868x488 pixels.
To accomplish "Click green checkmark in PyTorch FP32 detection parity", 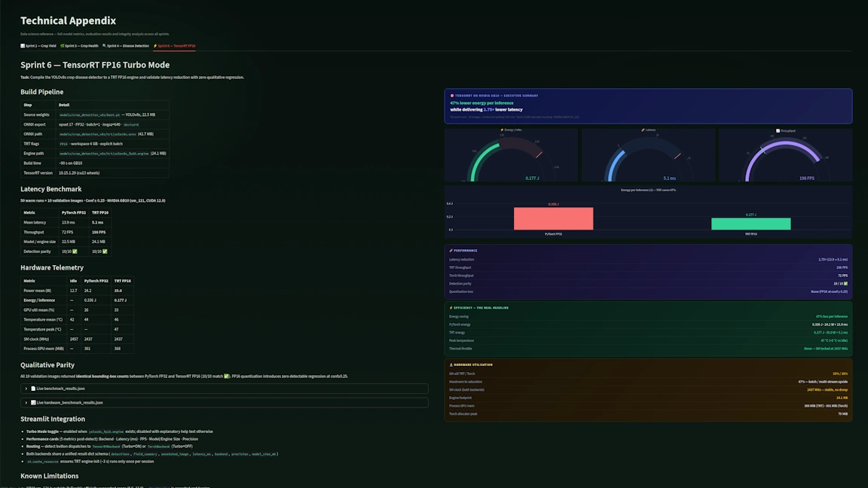I will coord(75,252).
